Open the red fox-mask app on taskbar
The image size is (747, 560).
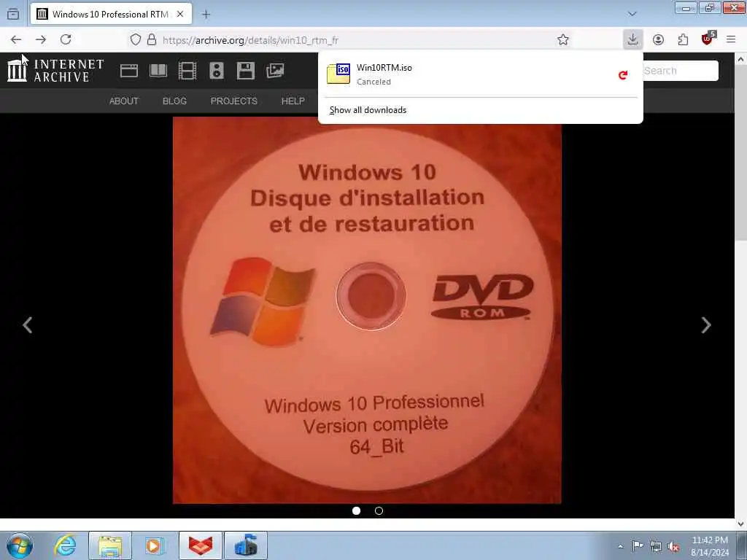[x=201, y=545]
